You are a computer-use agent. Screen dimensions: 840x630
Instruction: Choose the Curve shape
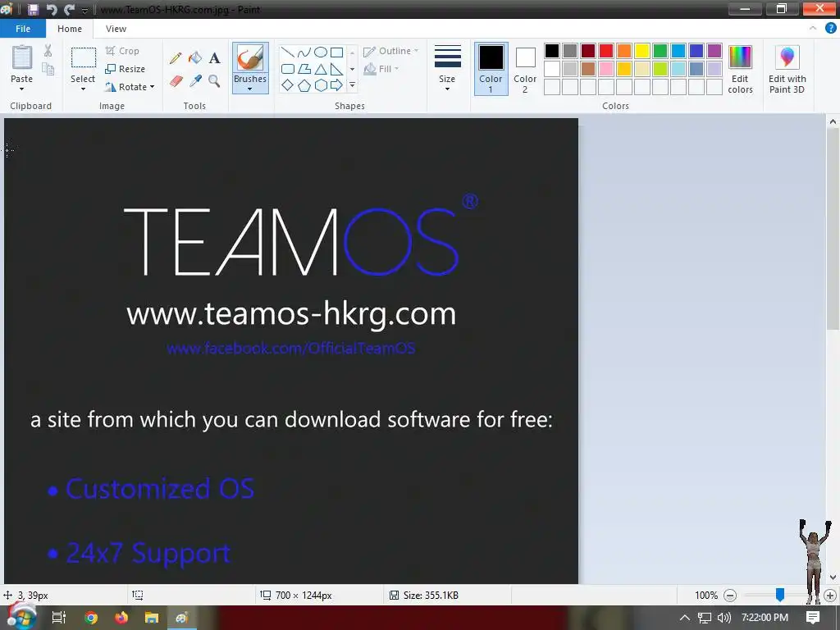point(304,52)
